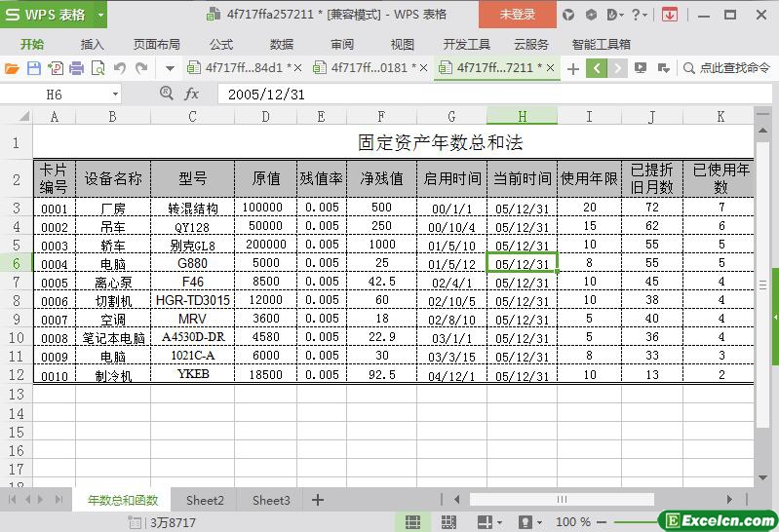Open the 公式 ribbon tab
The width and height of the screenshot is (779, 532).
point(221,44)
